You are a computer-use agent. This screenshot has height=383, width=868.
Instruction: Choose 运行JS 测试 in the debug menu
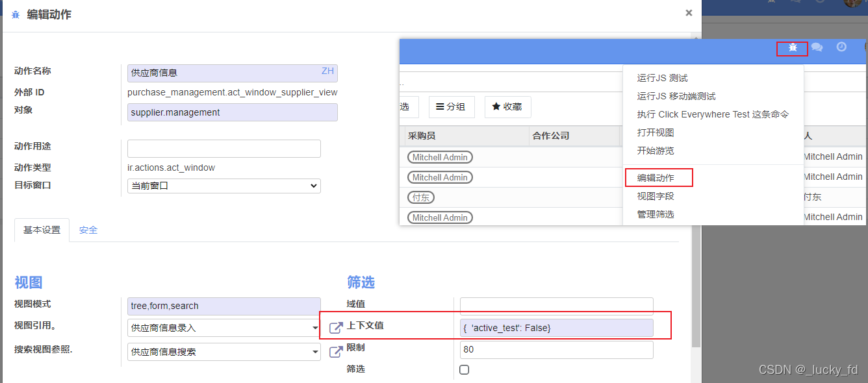(658, 77)
